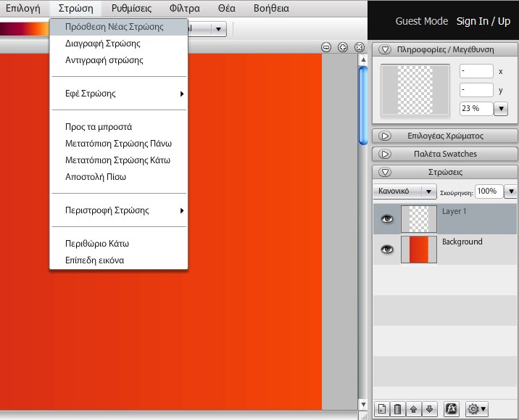Select Μετατόπιση Στρώσης Κάτω

point(119,160)
